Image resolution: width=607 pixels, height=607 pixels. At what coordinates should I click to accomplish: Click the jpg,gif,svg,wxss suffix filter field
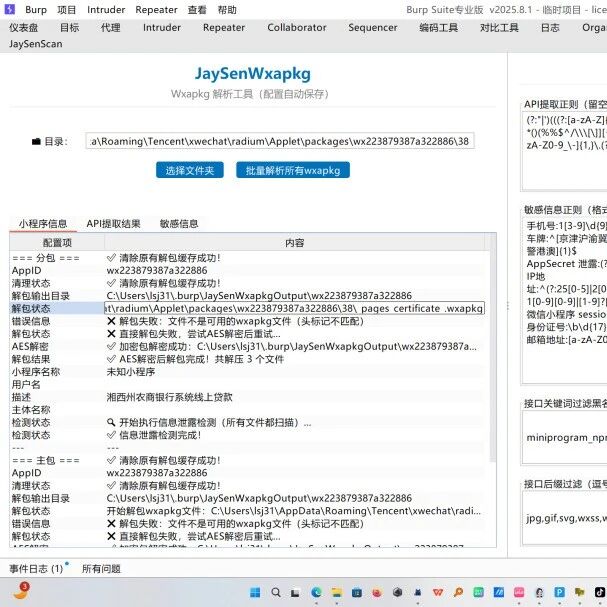565,518
